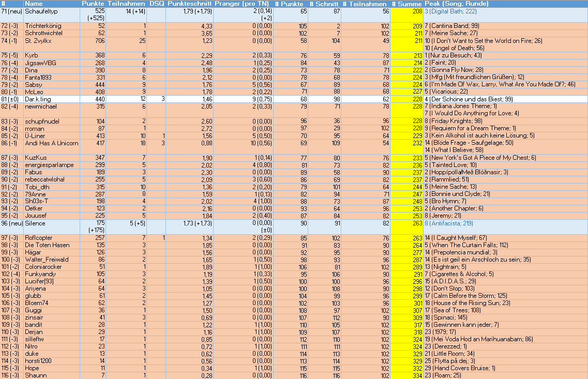Click the yellow Summe cell showing 334
The width and height of the screenshot is (588, 379).
coord(406,375)
